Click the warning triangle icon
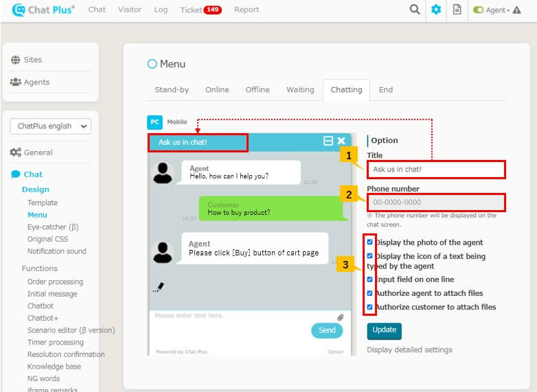Viewport: 537px width, 392px height. pyautogui.click(x=517, y=10)
